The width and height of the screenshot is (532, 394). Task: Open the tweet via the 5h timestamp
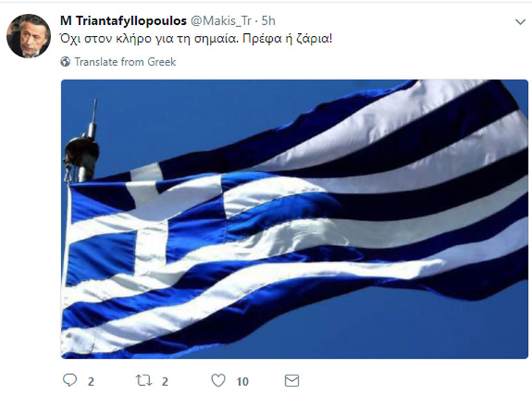pos(268,21)
